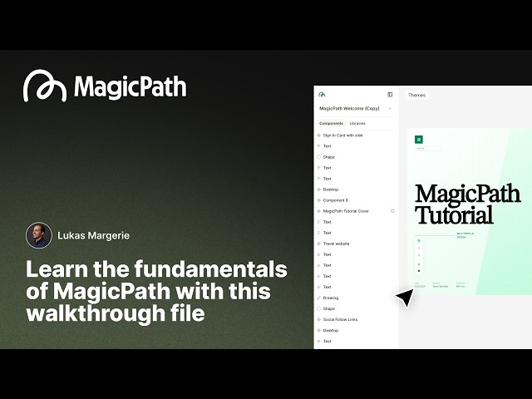Viewport: 532px width, 399px height.
Task: Switch to the Components tab
Action: tap(331, 123)
